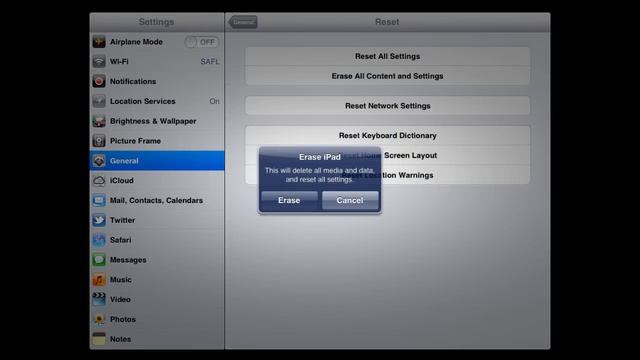This screenshot has width=640, height=360.
Task: Tap the Music icon
Action: point(99,280)
